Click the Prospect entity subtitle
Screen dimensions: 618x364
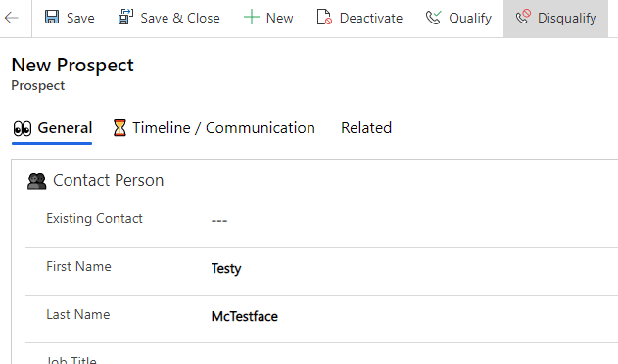pos(38,85)
